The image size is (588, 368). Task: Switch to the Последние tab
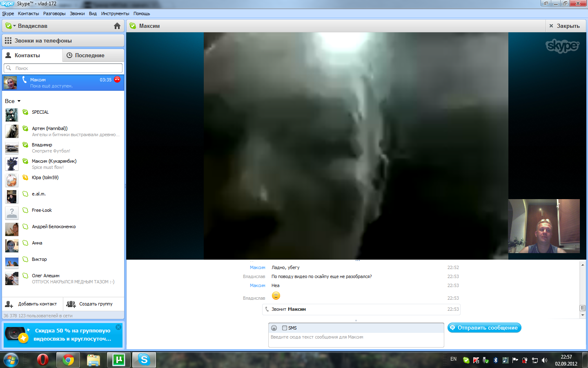(x=94, y=55)
